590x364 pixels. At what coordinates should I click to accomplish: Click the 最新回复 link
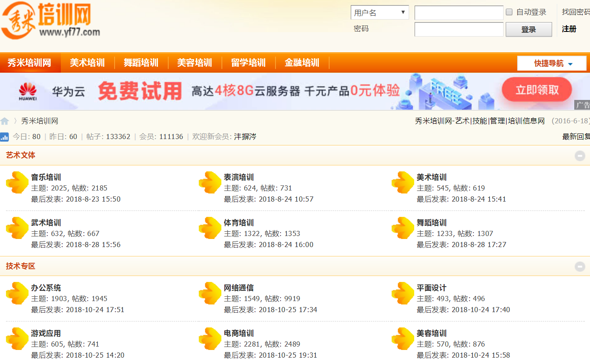(x=576, y=137)
